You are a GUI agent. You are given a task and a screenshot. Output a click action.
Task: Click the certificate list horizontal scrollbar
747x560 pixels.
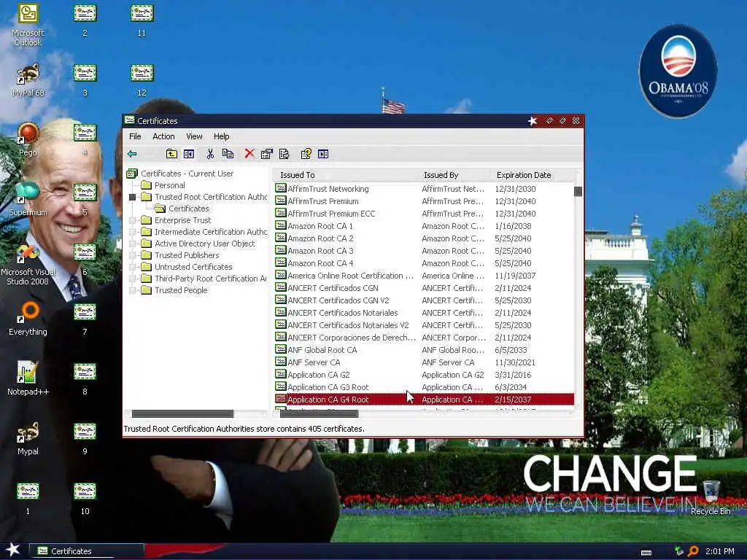320,414
